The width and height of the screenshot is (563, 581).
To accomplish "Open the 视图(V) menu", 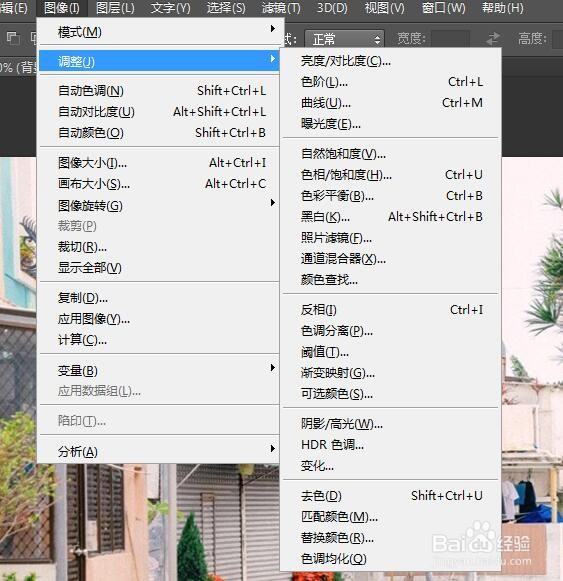I will [384, 8].
